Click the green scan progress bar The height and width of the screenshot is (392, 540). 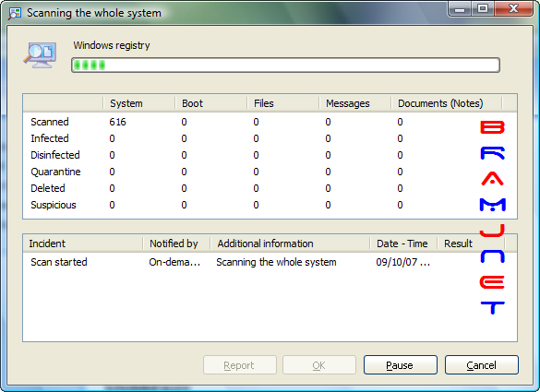285,65
